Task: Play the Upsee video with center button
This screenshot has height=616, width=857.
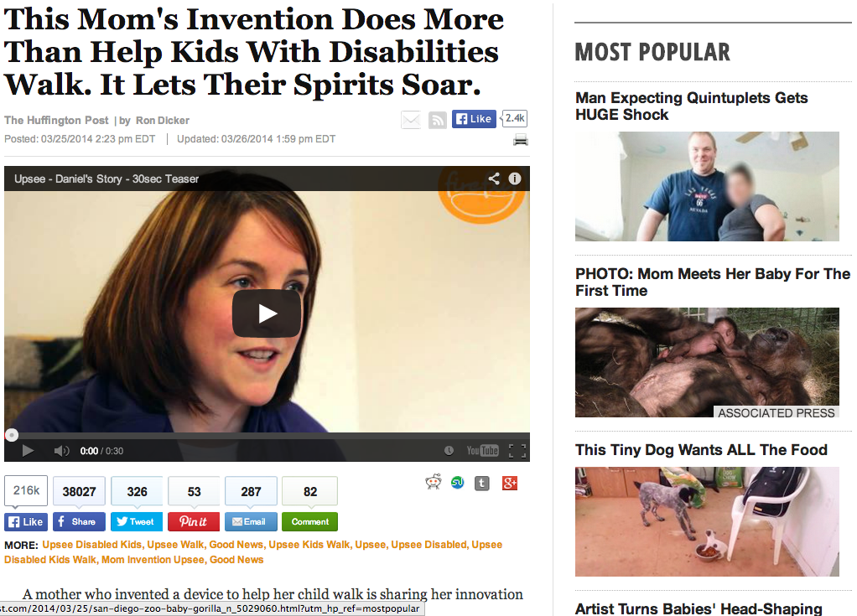Action: 267,313
